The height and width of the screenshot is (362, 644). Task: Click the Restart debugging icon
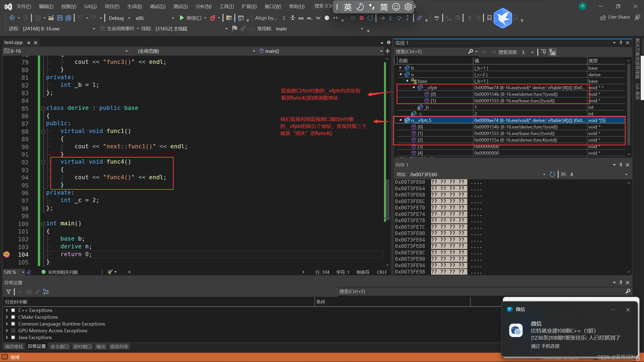coord(370,18)
